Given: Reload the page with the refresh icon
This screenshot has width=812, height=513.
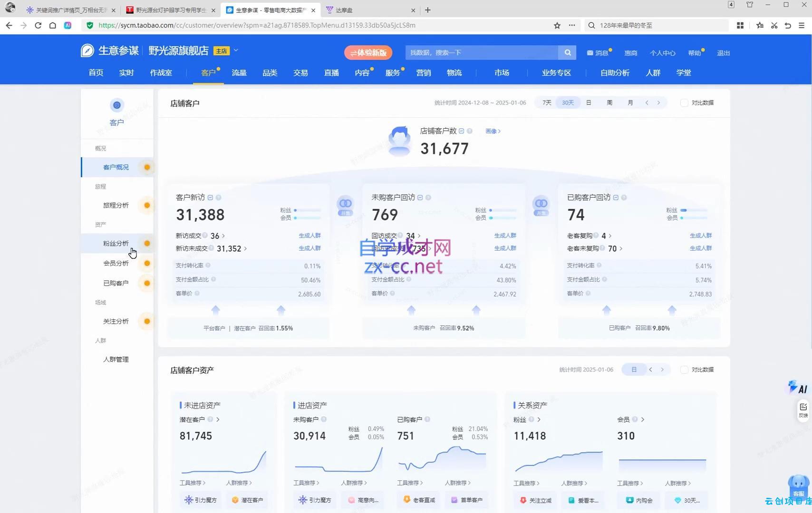Looking at the screenshot, I should coord(38,25).
